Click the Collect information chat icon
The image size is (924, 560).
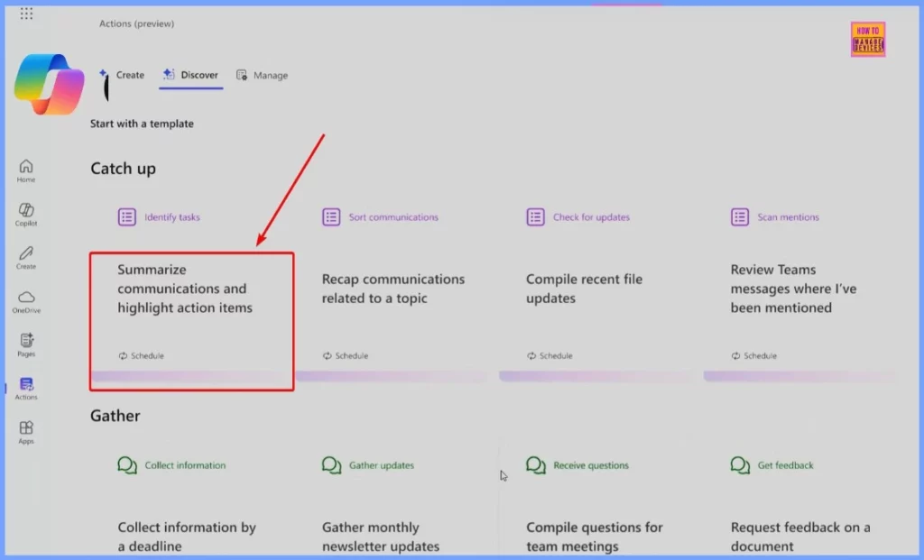tap(126, 465)
